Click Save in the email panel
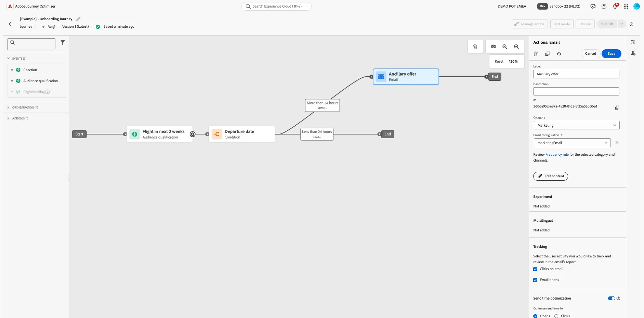Screen dimensions: 644x318 [611, 53]
